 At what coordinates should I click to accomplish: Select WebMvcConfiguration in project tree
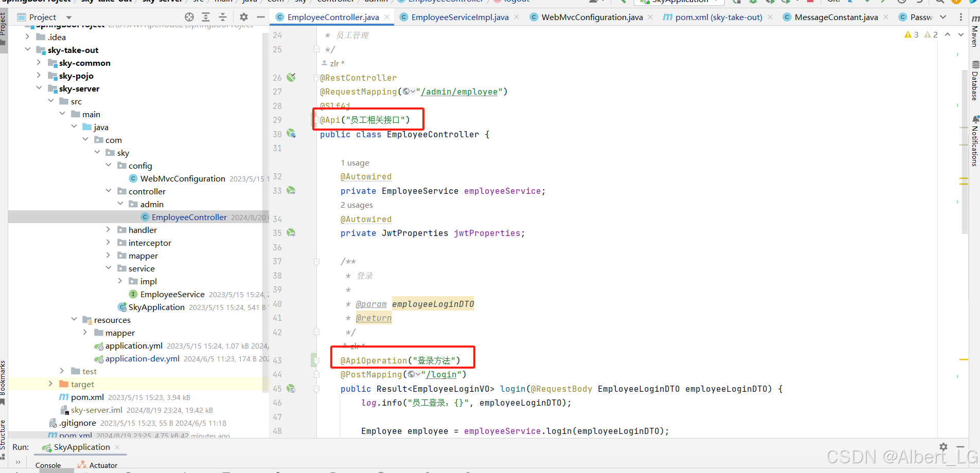[183, 178]
